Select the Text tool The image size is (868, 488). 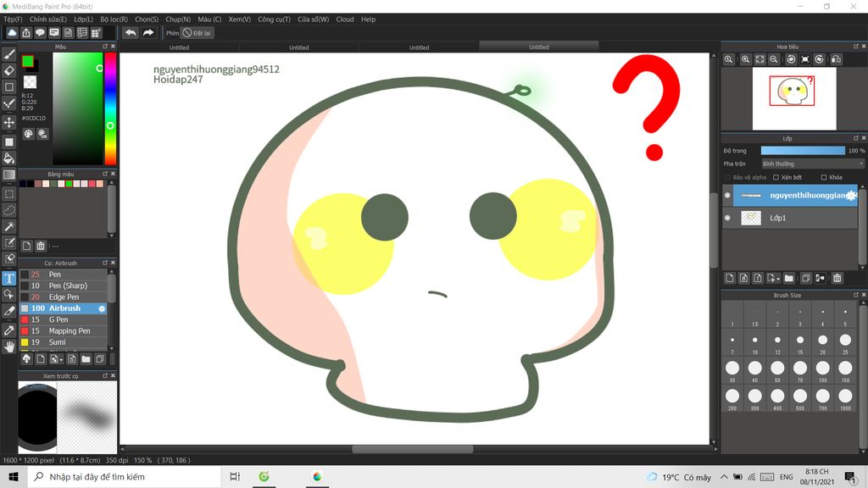[x=8, y=278]
